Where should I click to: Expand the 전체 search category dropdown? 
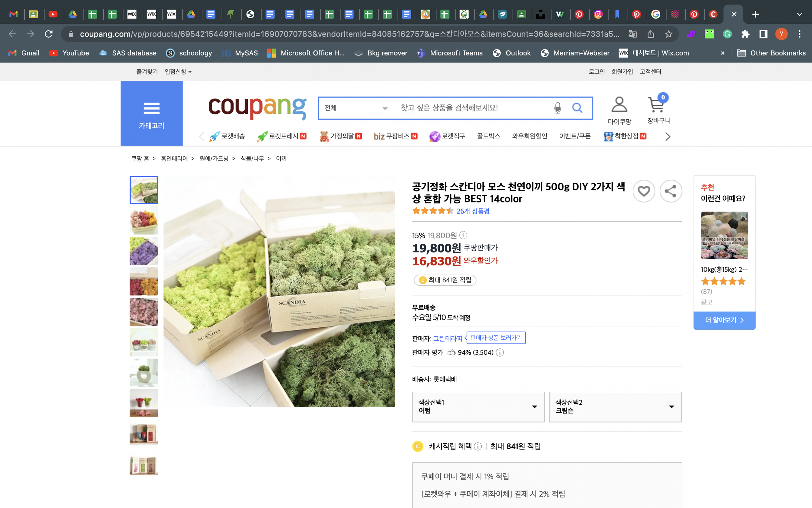tap(356, 108)
